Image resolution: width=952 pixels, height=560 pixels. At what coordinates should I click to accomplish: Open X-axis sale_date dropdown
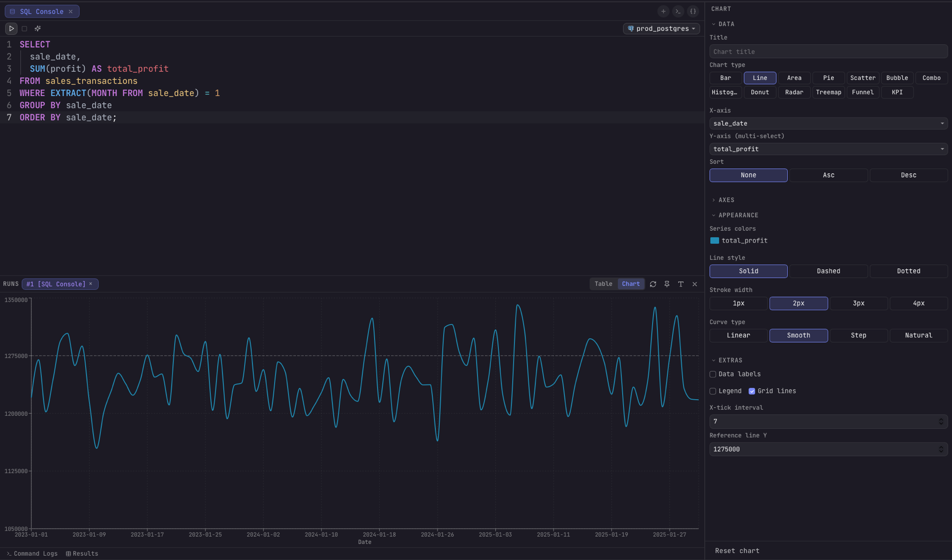(828, 123)
